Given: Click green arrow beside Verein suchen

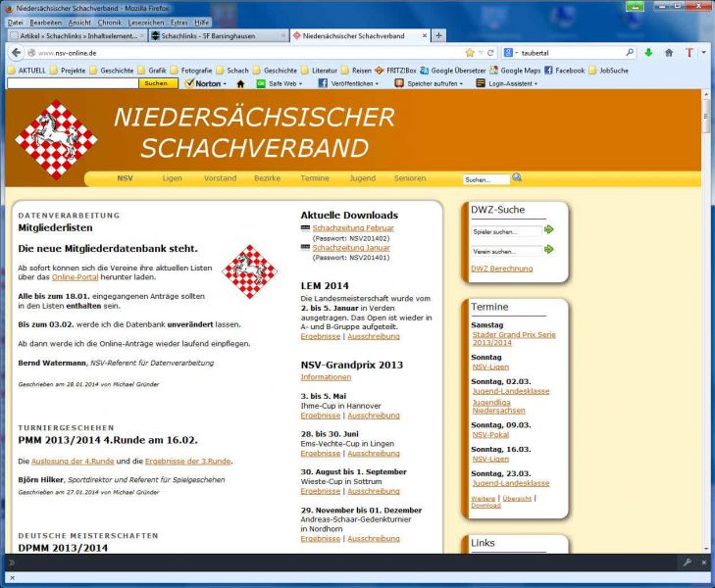Looking at the screenshot, I should tap(549, 250).
